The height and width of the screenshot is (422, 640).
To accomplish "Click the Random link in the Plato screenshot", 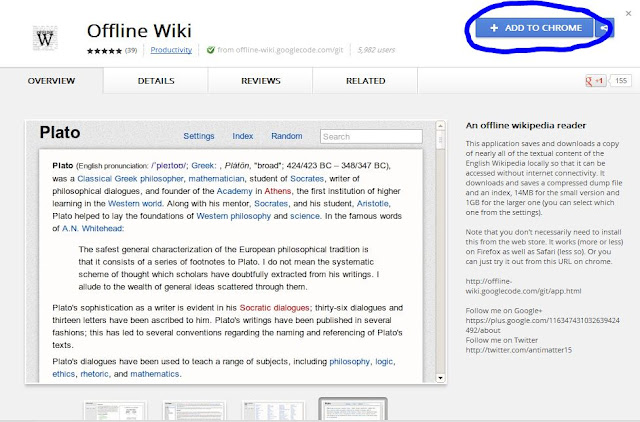I will point(287,136).
